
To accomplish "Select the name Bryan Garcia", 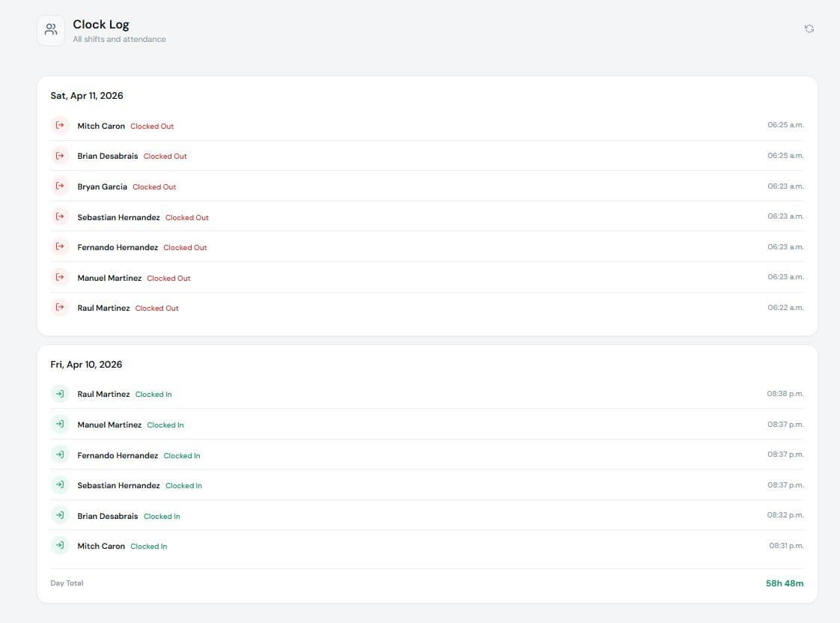I will [102, 186].
